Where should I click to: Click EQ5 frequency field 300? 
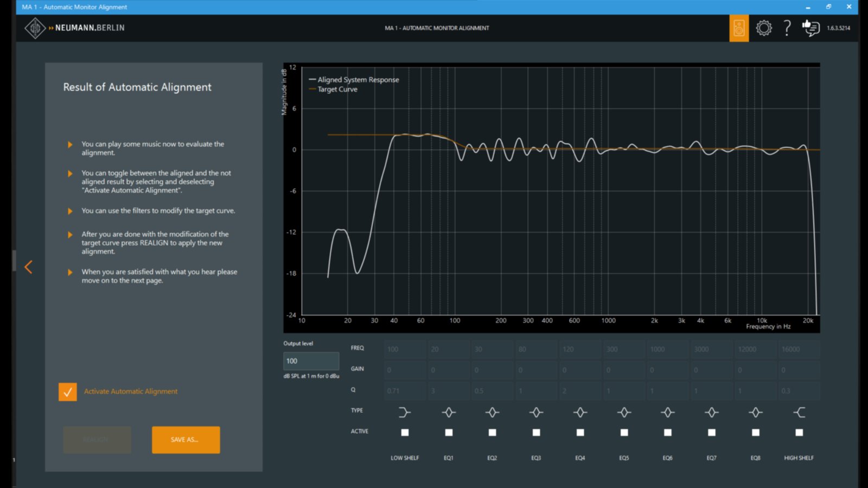pos(624,349)
